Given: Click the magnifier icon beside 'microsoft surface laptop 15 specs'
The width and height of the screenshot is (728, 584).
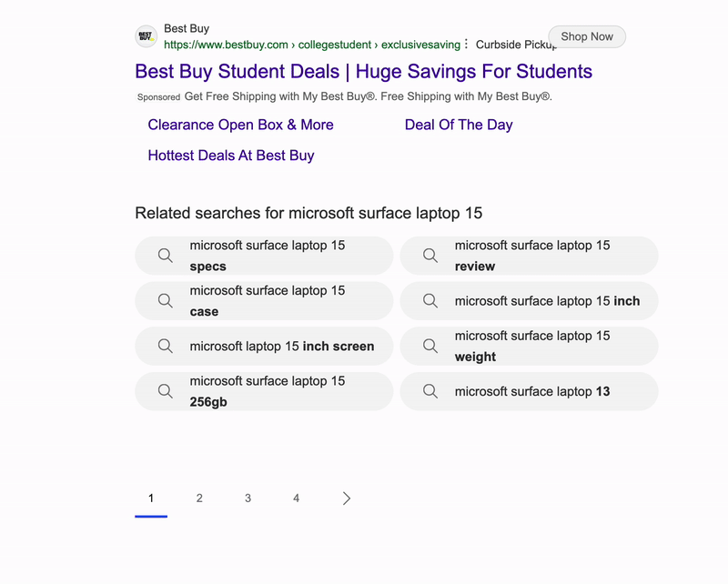Looking at the screenshot, I should click(165, 256).
